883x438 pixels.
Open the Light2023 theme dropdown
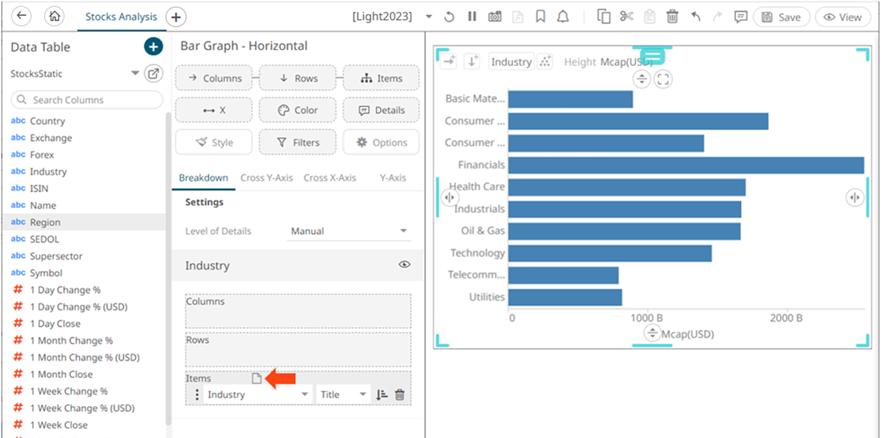point(429,17)
